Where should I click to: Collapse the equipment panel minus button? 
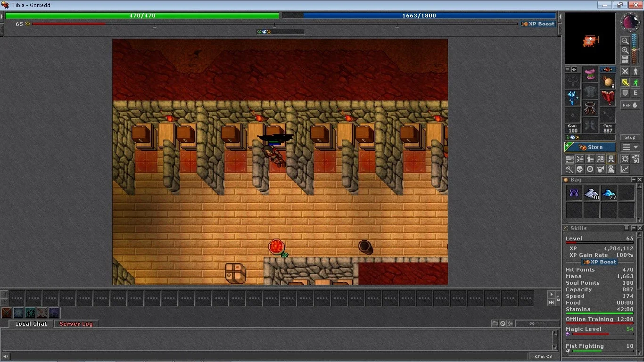568,69
